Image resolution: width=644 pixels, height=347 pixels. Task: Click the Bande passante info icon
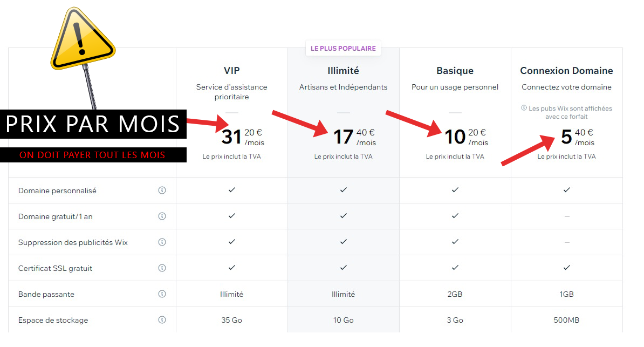[162, 294]
